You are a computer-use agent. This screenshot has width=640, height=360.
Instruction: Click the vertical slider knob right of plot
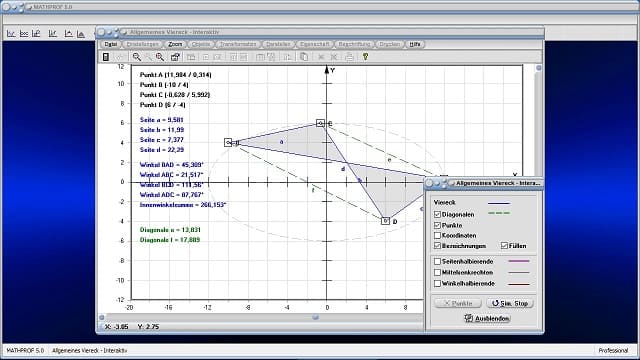[538, 68]
